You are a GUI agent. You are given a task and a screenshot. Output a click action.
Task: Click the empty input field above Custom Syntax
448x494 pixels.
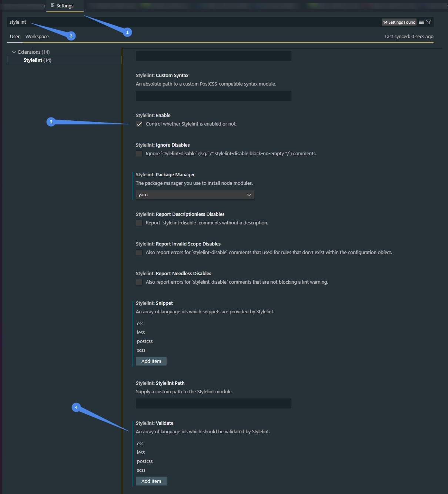click(214, 56)
